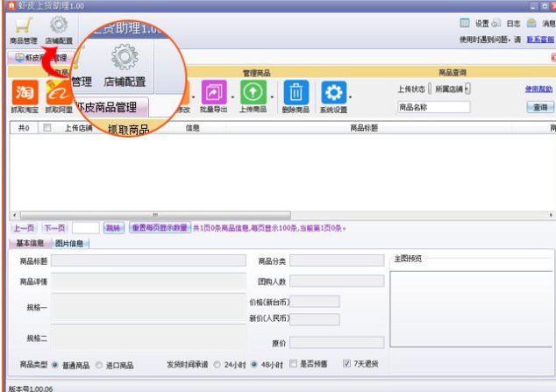Expand the 批量导出 dropdown arrow

232,96
